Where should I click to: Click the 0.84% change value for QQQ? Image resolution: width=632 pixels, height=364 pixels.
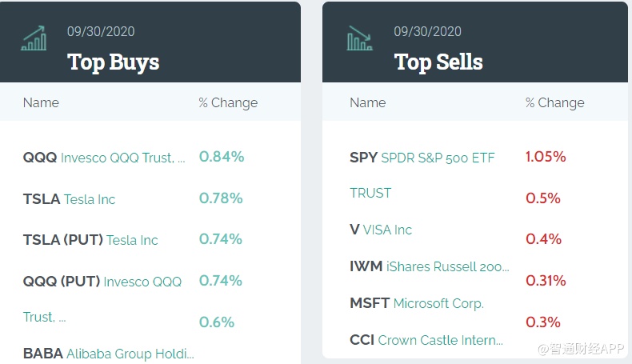click(221, 157)
